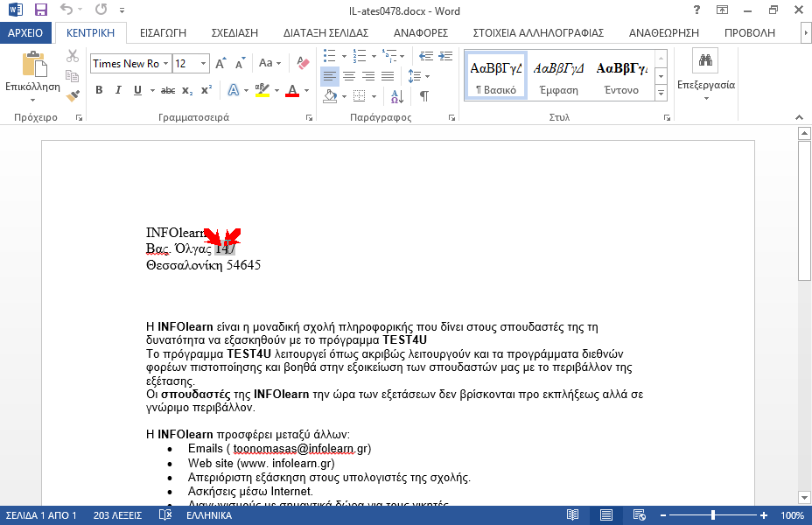This screenshot has width=812, height=525.
Task: Switch to the ΑΝΑΦΟΡΕΣ tab
Action: point(421,33)
